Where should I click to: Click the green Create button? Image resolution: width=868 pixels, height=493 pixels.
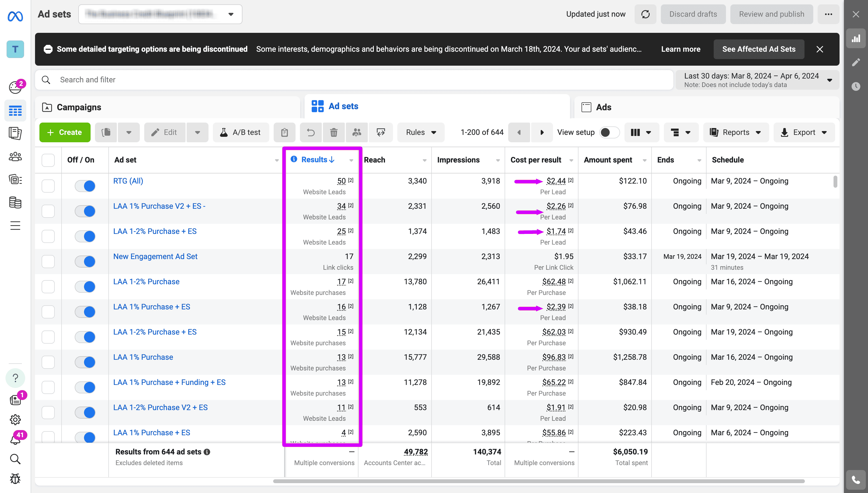point(65,132)
